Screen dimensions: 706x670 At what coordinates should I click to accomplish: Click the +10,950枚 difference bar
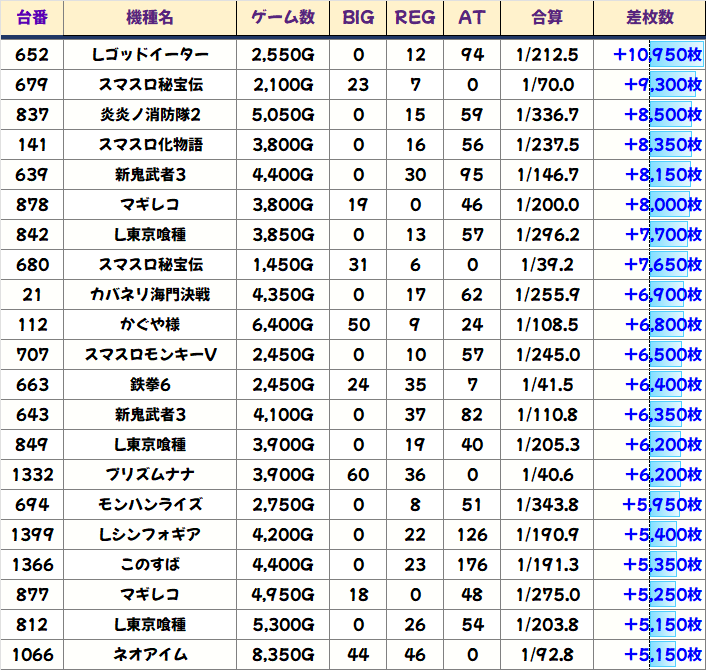point(658,54)
